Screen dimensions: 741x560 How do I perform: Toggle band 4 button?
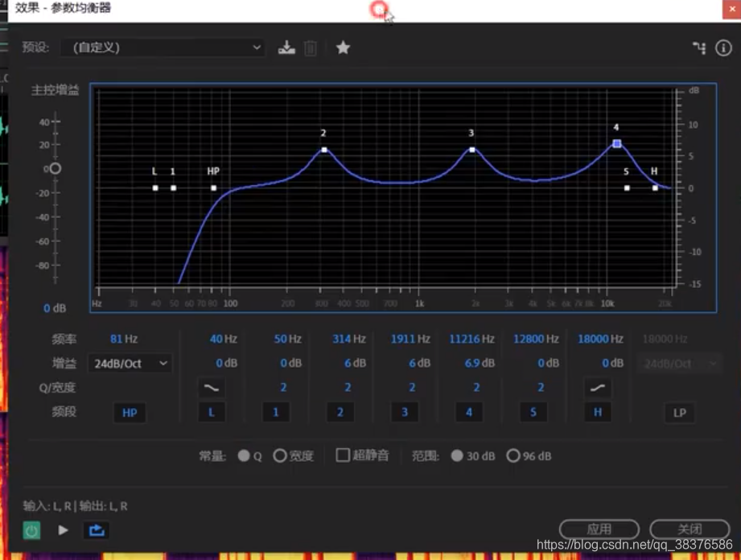click(x=469, y=412)
